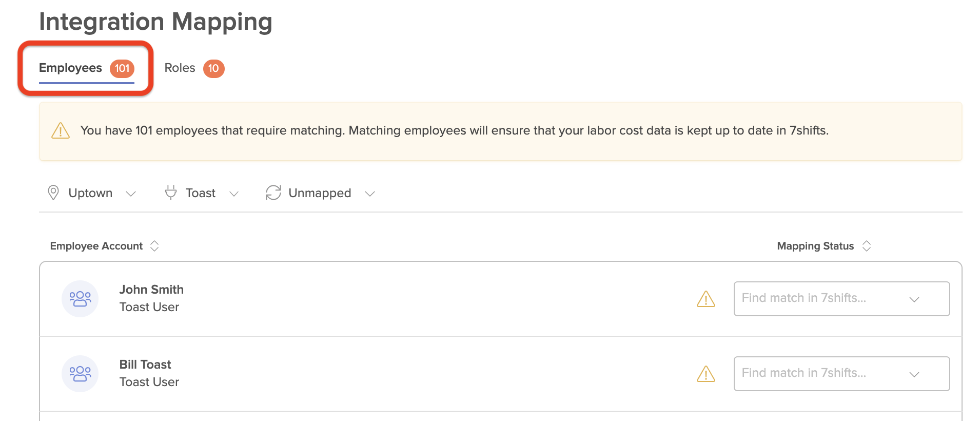Viewport: 980px width, 421px height.
Task: Open the Toast integration dropdown
Action: click(202, 193)
